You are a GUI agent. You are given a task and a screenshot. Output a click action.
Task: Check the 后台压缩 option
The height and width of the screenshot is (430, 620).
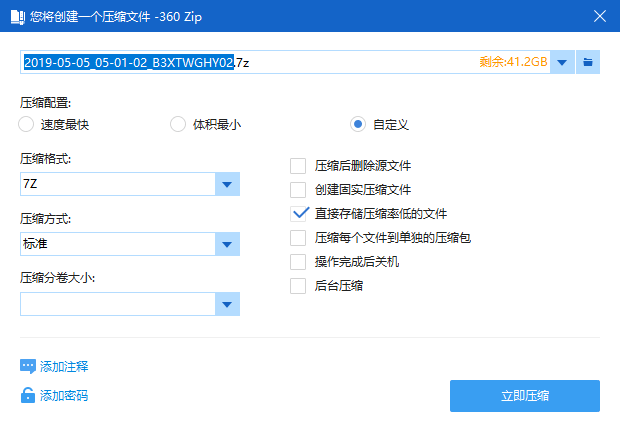[x=298, y=286]
